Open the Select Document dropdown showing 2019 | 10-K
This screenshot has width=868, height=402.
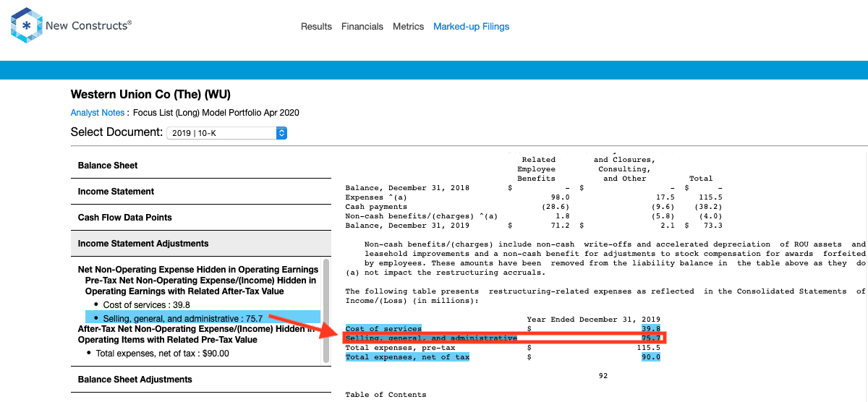coord(227,133)
